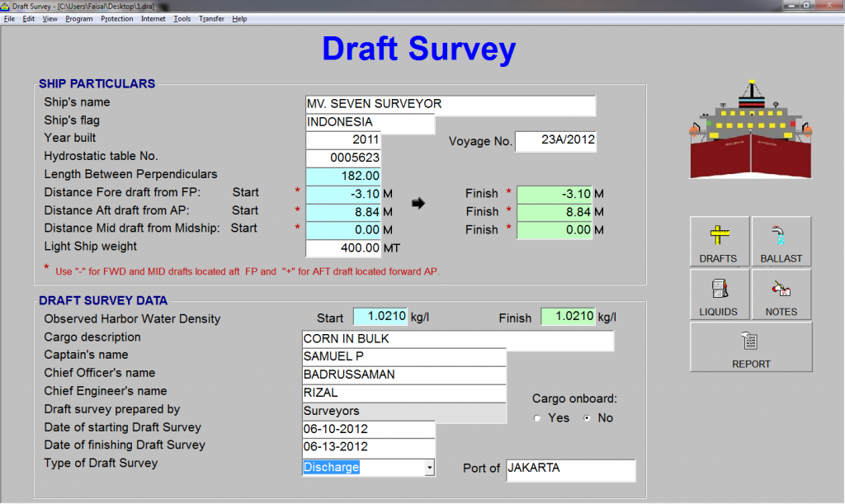
Task: Open the File menu
Action: tap(10, 19)
